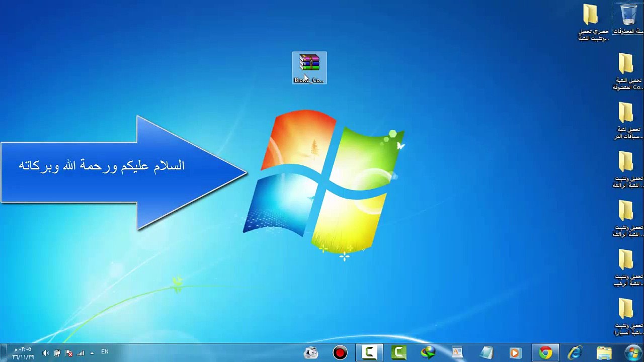Screen dimensions: 644x362
Task: Open the media player taskbar icon
Action: (x=515, y=353)
